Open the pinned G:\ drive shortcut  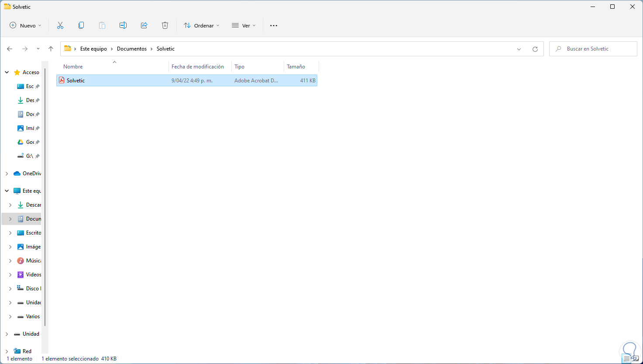tap(28, 156)
